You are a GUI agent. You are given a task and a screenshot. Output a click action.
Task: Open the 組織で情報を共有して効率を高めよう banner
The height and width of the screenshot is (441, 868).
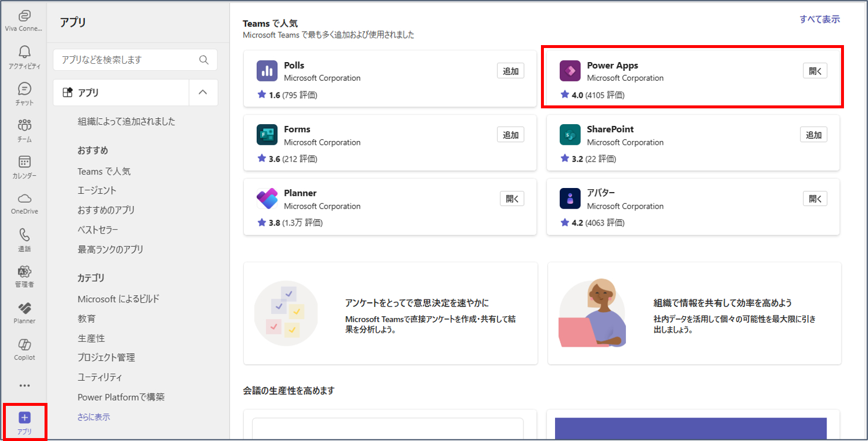695,313
